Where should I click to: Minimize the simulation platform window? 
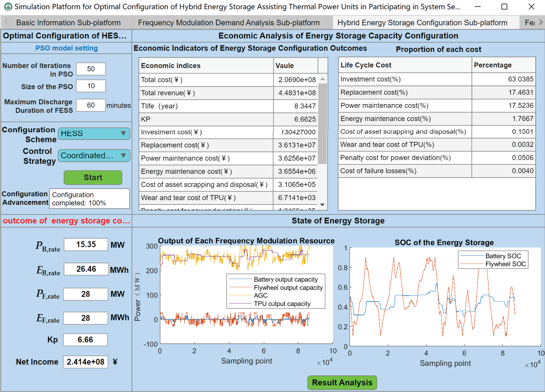[478, 7]
